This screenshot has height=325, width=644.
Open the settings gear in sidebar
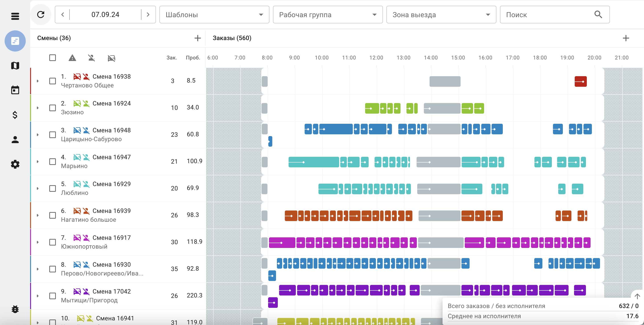(x=15, y=164)
